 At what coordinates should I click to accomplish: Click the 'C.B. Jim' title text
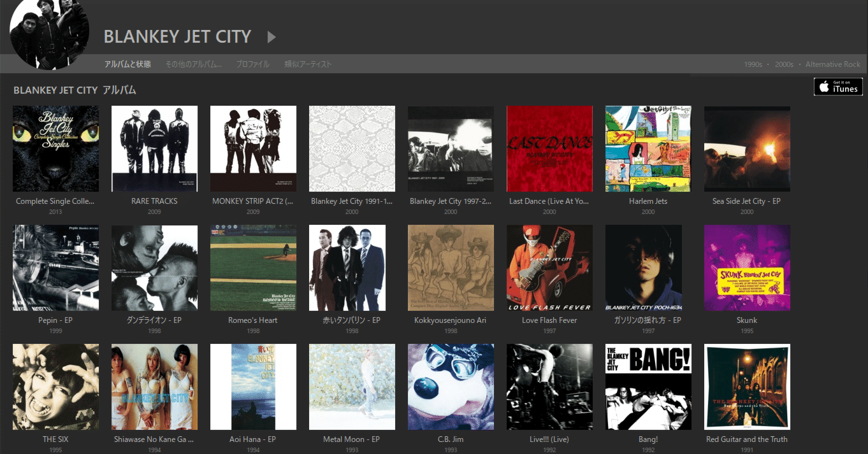[x=451, y=439]
